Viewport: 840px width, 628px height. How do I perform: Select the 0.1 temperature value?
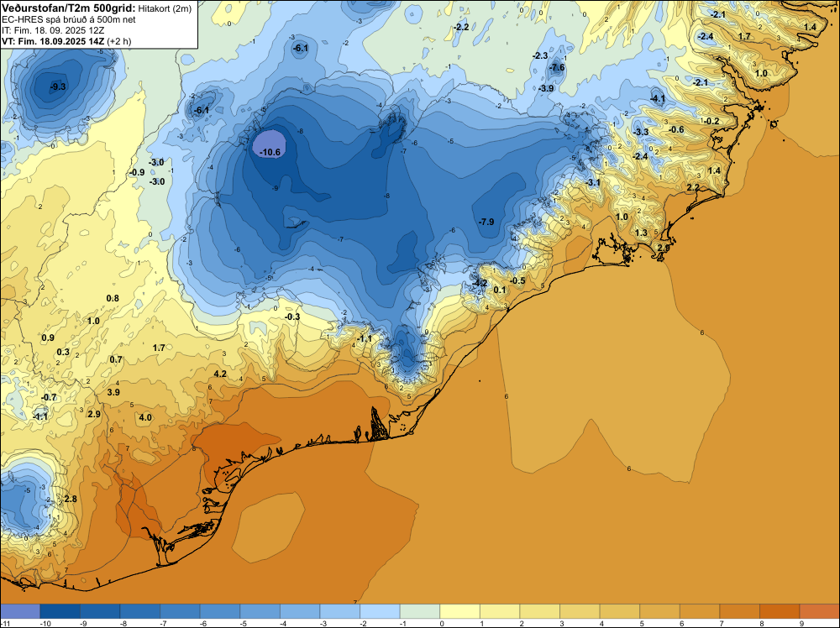pyautogui.click(x=499, y=290)
